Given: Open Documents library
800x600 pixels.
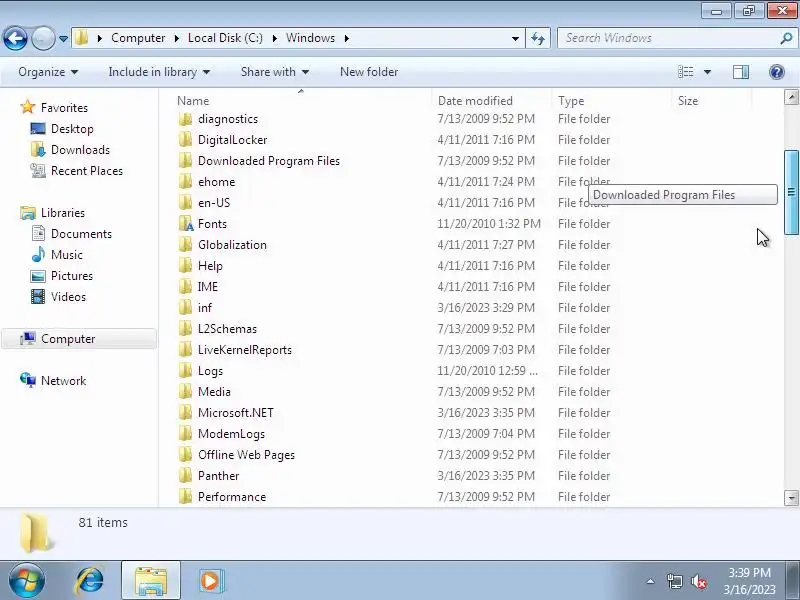Looking at the screenshot, I should pyautogui.click(x=81, y=234).
